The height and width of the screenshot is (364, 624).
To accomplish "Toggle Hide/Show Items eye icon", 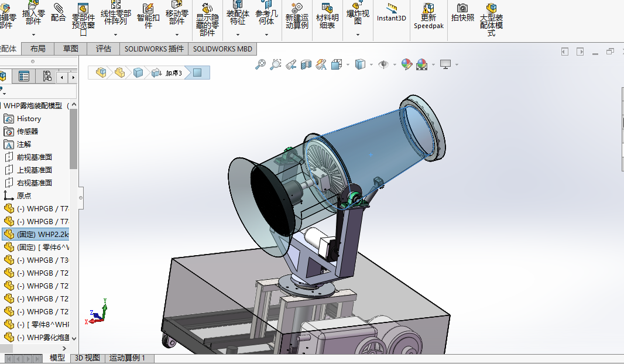I will 383,64.
